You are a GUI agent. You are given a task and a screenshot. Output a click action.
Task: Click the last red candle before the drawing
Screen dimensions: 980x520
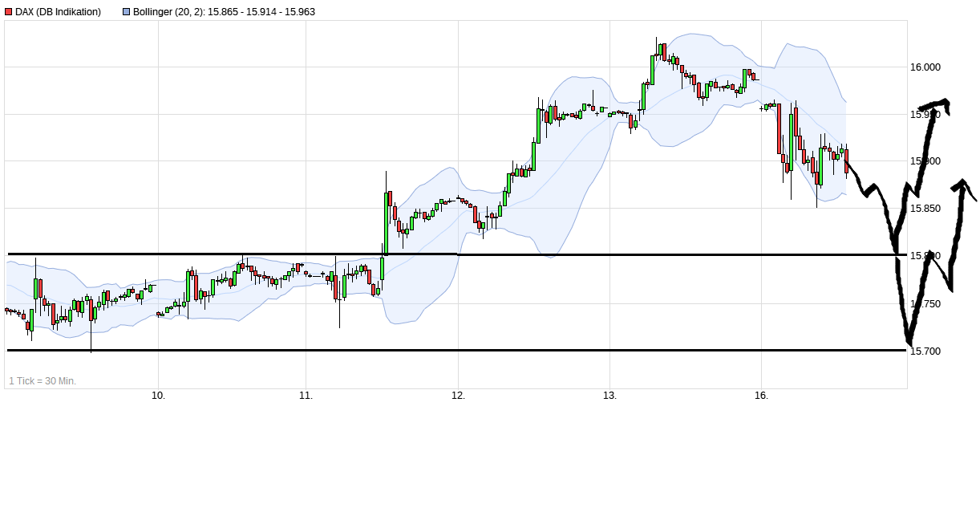tap(846, 160)
